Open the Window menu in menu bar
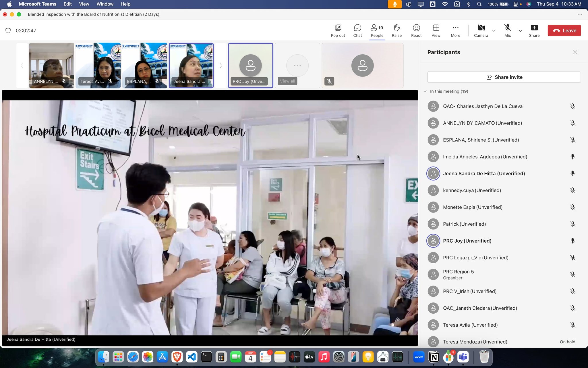Image resolution: width=588 pixels, height=368 pixels. 105,4
